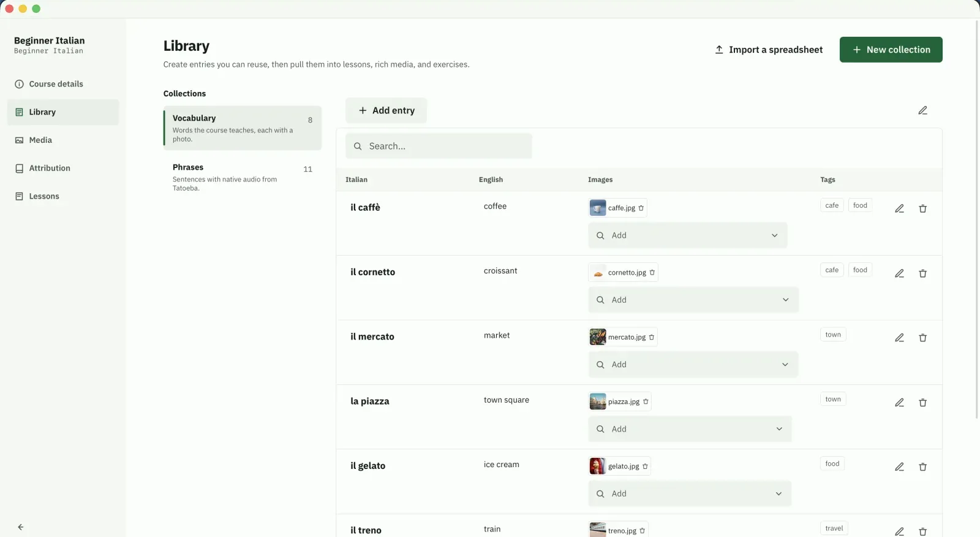Edit the il cornetto entry
This screenshot has height=537, width=980.
click(x=899, y=273)
